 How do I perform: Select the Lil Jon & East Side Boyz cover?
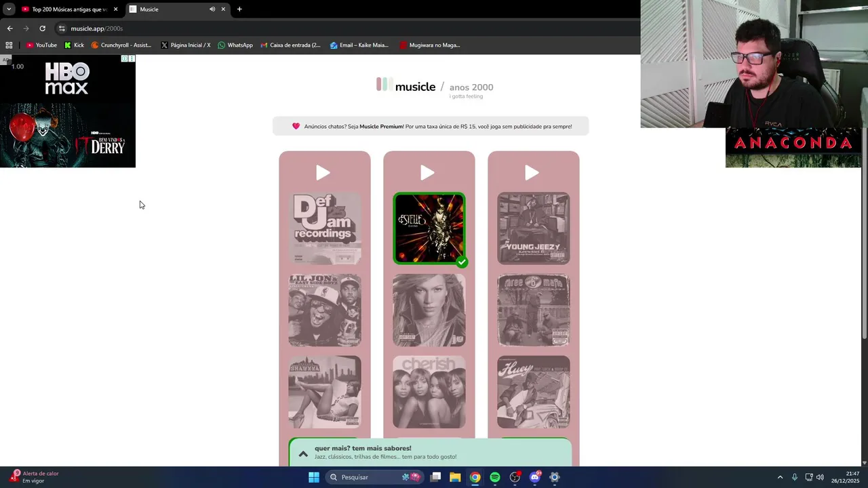pyautogui.click(x=325, y=310)
